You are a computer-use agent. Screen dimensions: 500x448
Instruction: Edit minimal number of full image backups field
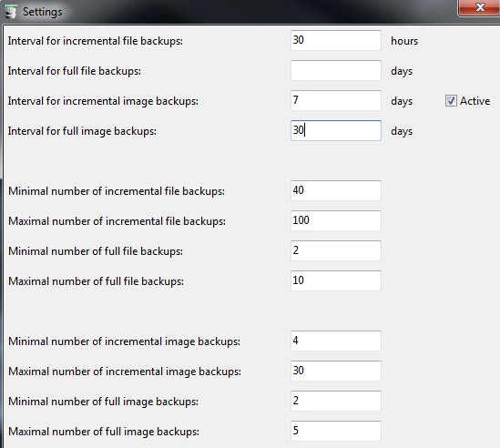pos(336,401)
